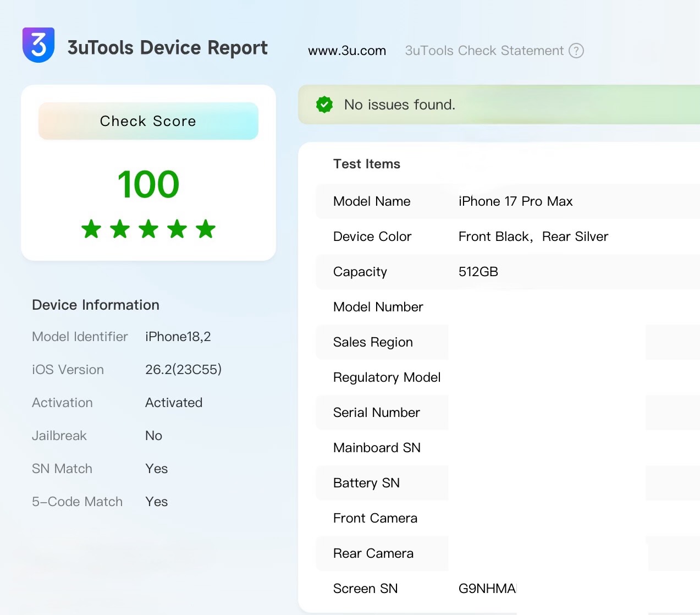Click the 100 score value
The width and height of the screenshot is (700, 615).
click(148, 184)
